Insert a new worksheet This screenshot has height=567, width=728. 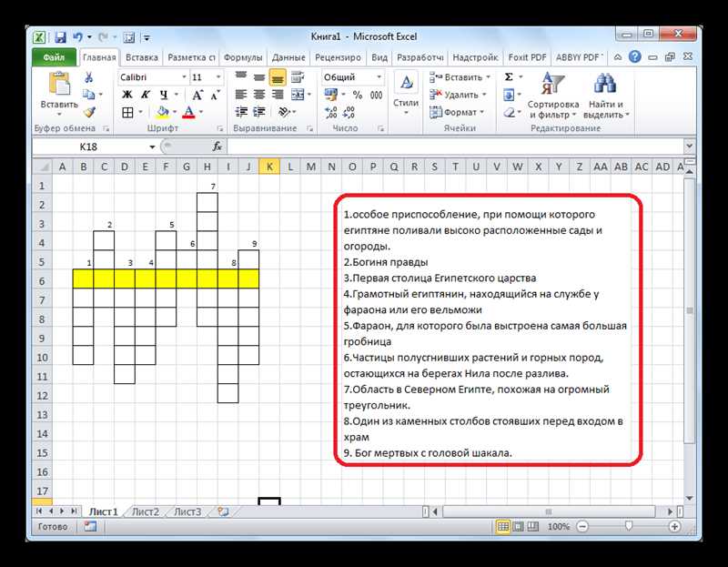(223, 511)
